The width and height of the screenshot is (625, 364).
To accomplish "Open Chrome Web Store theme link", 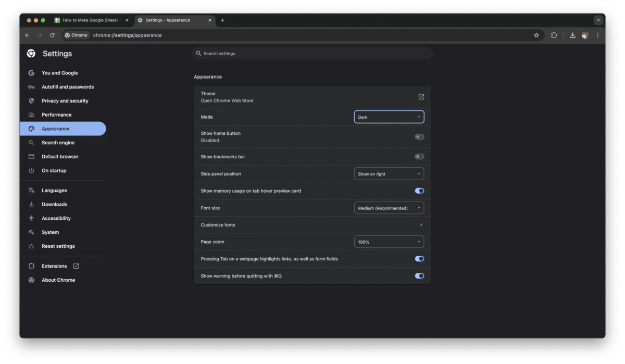I will 228,100.
